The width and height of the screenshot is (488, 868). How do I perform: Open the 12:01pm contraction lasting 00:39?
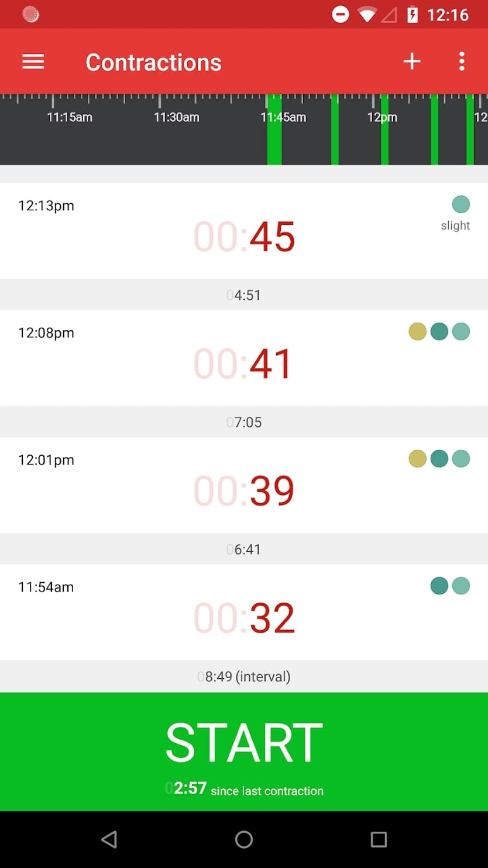[x=244, y=485]
